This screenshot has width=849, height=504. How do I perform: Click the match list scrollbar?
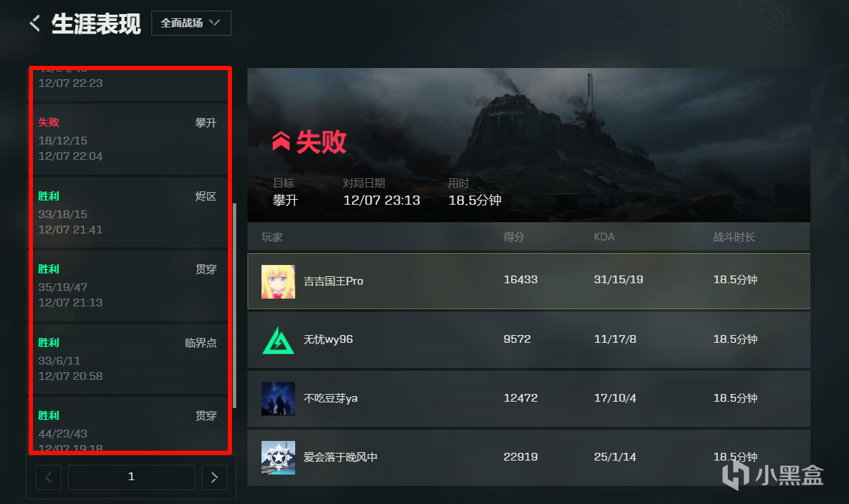point(234,306)
